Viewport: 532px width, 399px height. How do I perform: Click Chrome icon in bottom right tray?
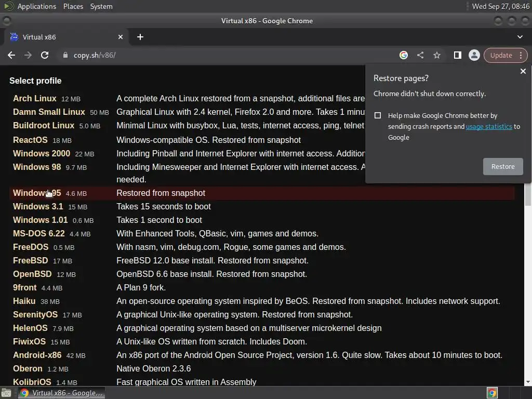492,393
